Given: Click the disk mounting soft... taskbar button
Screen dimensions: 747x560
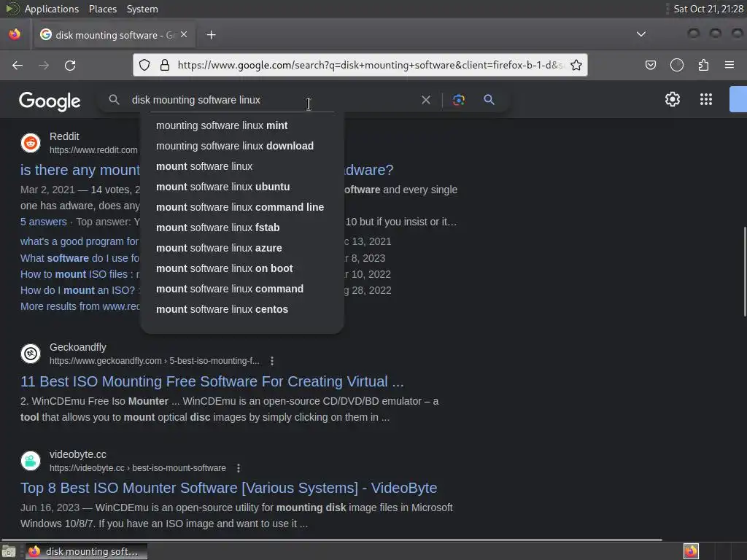Looking at the screenshot, I should tap(86, 551).
